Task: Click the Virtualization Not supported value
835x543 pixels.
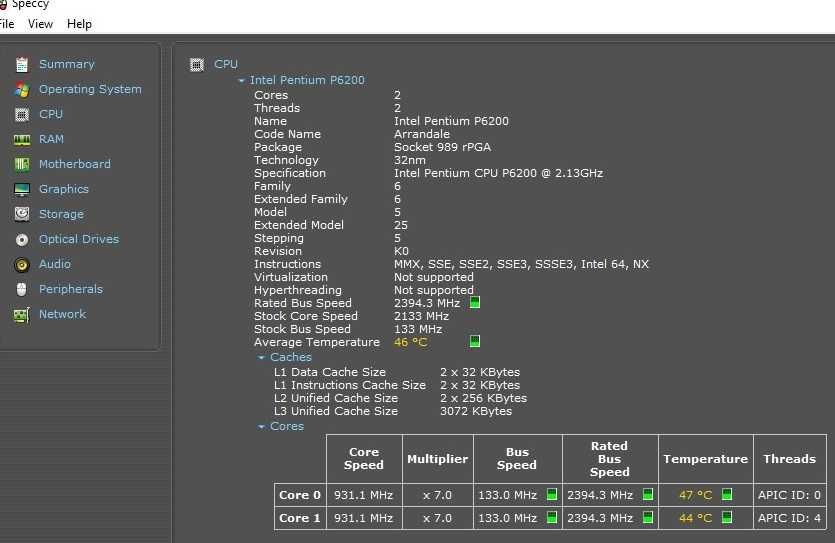Action: tap(433, 277)
